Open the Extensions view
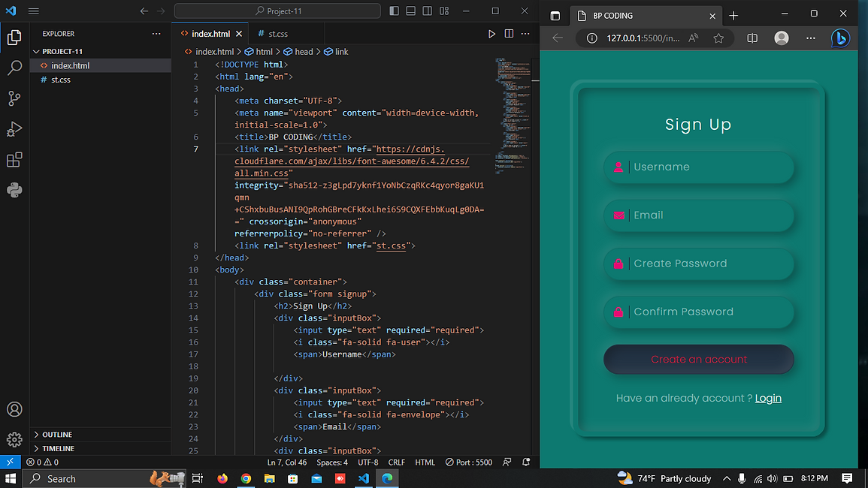Image resolution: width=868 pixels, height=488 pixels. click(x=14, y=160)
